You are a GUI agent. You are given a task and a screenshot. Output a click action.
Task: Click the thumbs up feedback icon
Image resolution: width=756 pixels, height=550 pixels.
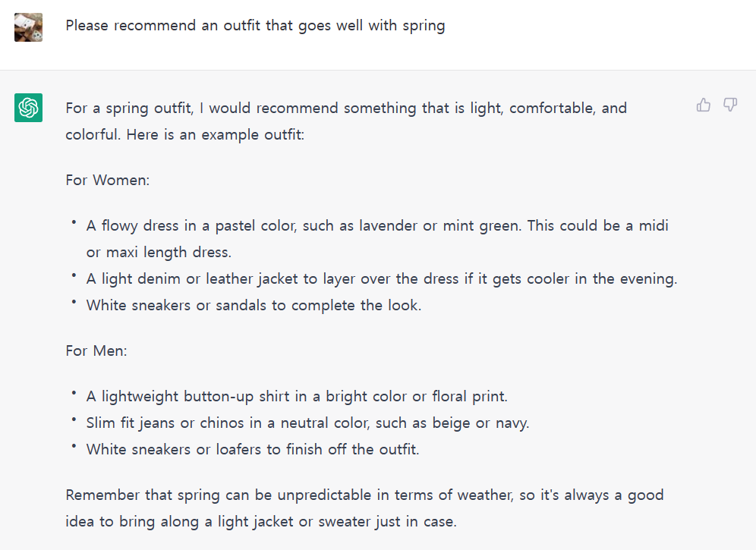pos(704,105)
